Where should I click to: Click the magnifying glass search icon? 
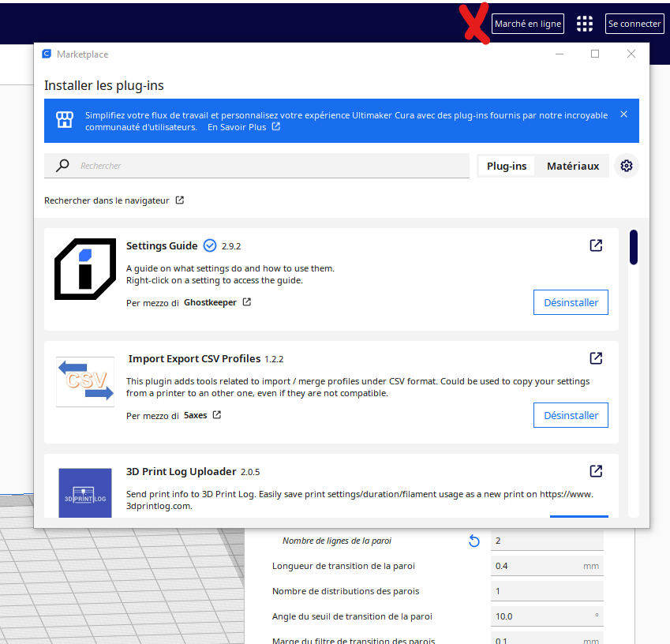pos(62,166)
